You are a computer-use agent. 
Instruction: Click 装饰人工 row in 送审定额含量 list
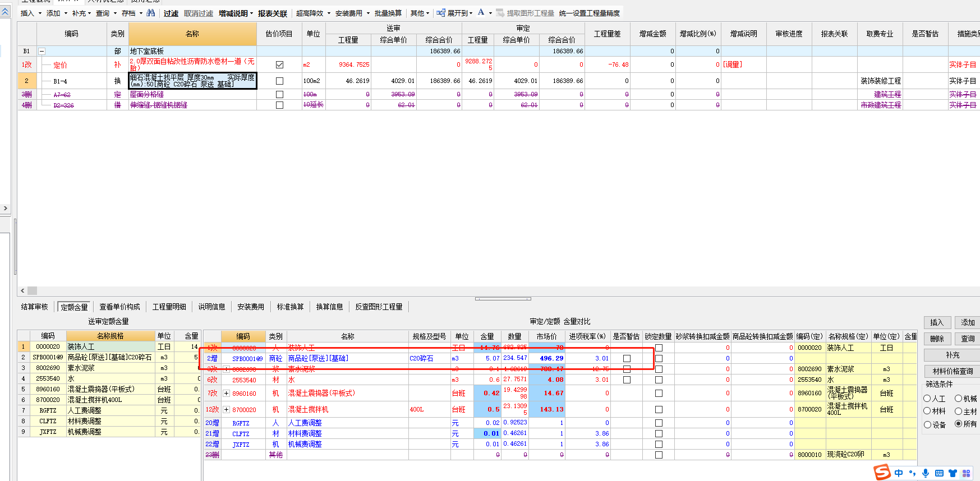[x=109, y=346]
